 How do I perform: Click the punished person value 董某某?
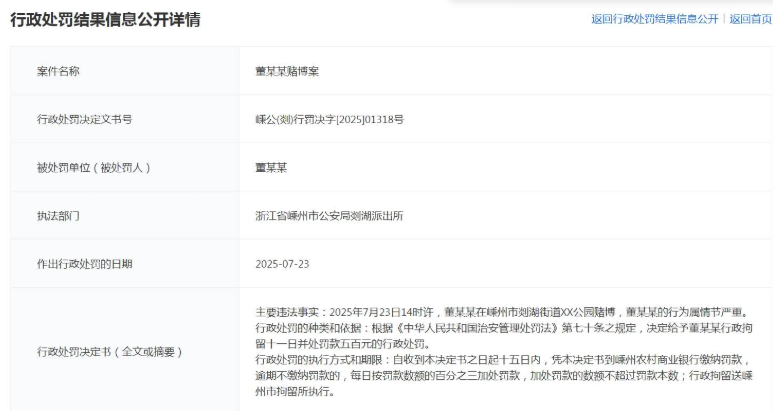click(x=271, y=167)
